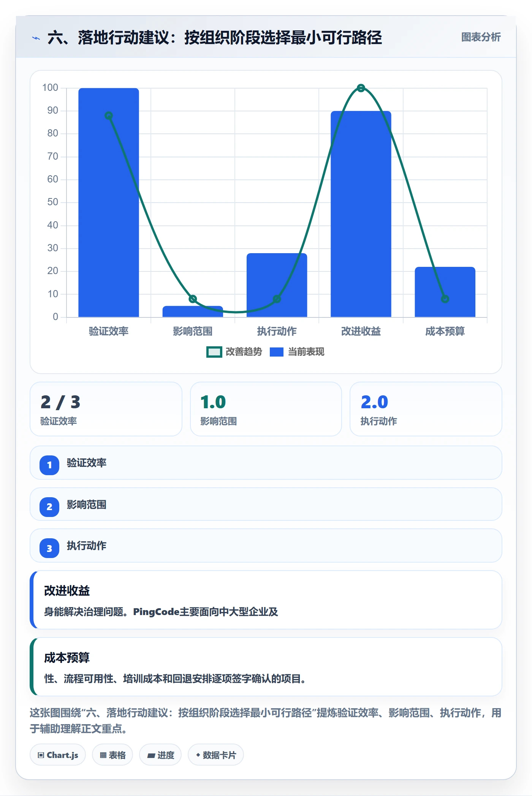Click the 1.0 影响范围 stat card

coord(266,409)
